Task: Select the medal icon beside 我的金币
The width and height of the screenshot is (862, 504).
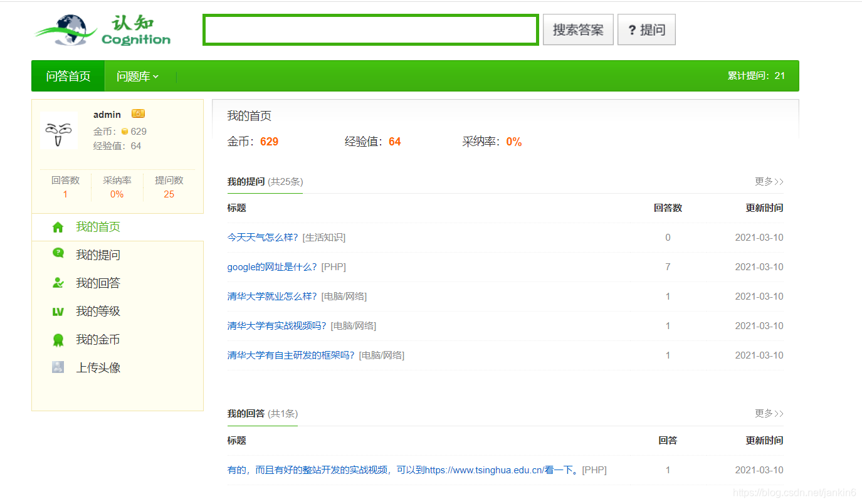Action: tap(57, 339)
